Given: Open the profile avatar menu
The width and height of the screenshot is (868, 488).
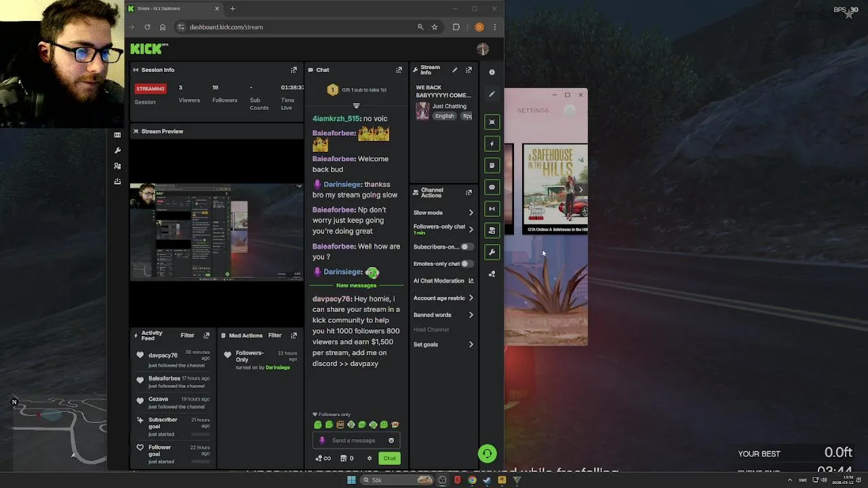Looking at the screenshot, I should [x=483, y=49].
